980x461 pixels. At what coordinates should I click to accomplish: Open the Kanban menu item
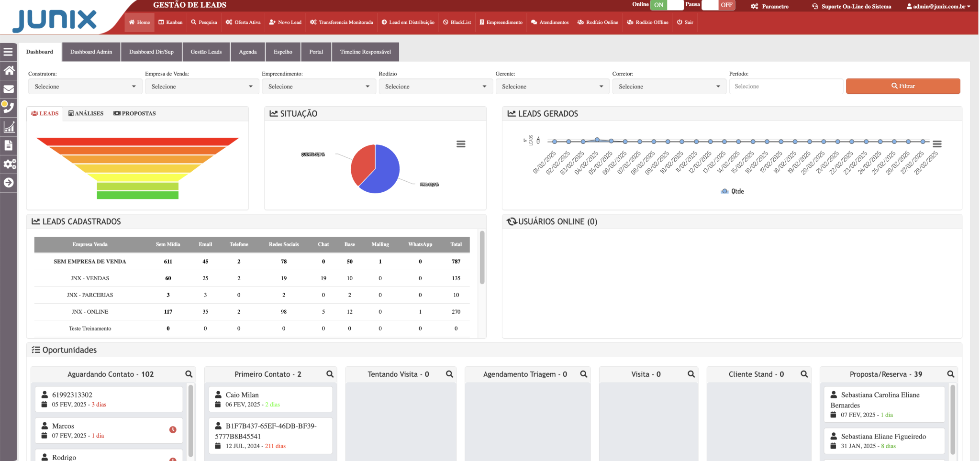tap(170, 22)
